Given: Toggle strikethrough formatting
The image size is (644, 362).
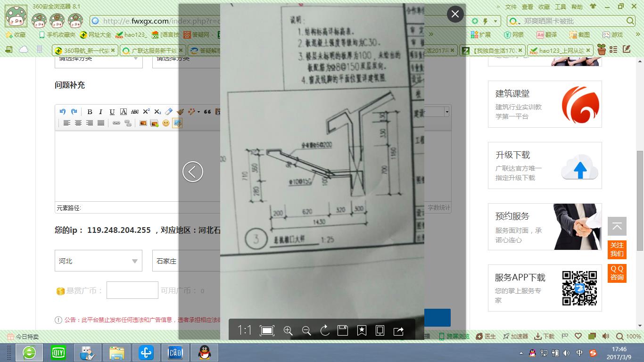Looking at the screenshot, I should [135, 112].
